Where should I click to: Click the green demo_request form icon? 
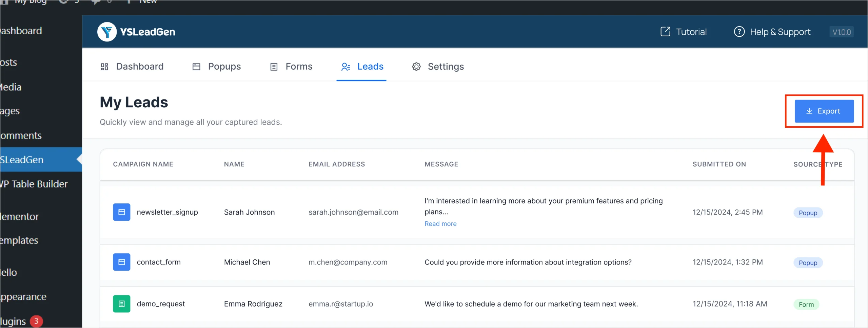pyautogui.click(x=121, y=304)
